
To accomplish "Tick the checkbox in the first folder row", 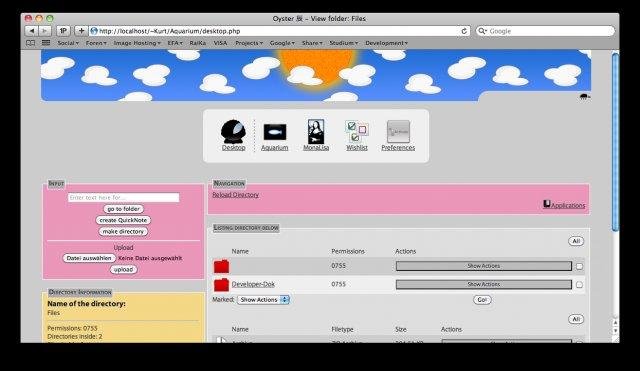I will pyautogui.click(x=579, y=267).
